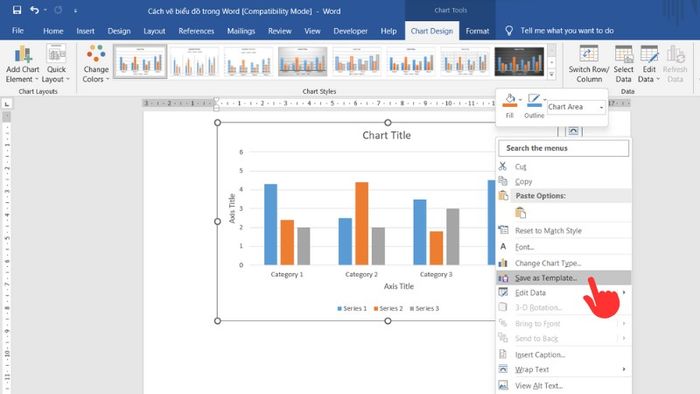
Task: Open Customize Quick Access Toolbar arrow
Action: 75,11
